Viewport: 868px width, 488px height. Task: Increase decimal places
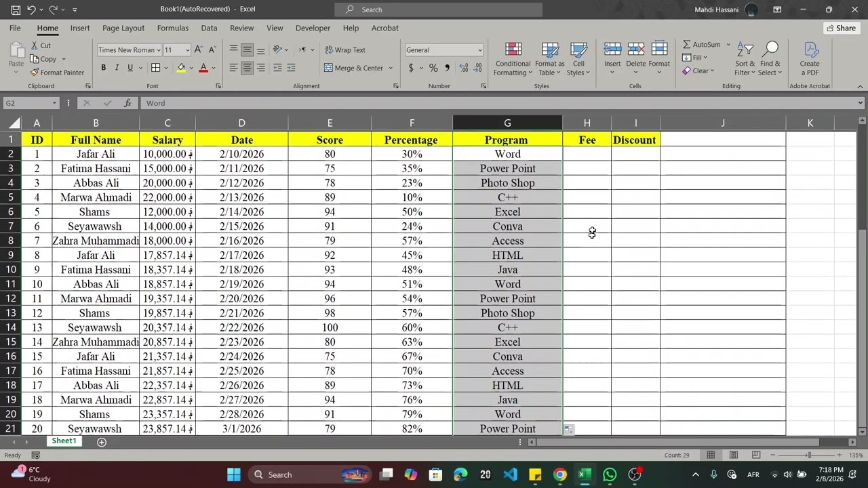coord(464,68)
